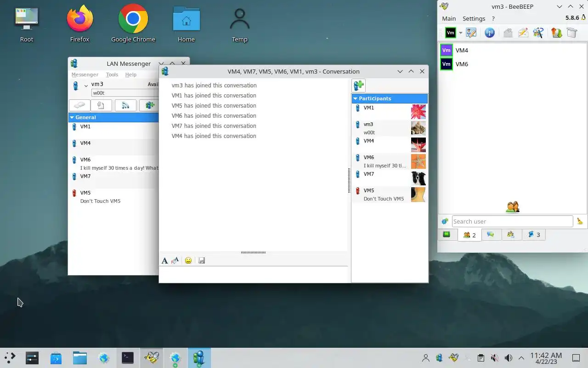The height and width of the screenshot is (368, 588).
Task: Open the Avail status combo box in LAN Messenger
Action: click(153, 84)
